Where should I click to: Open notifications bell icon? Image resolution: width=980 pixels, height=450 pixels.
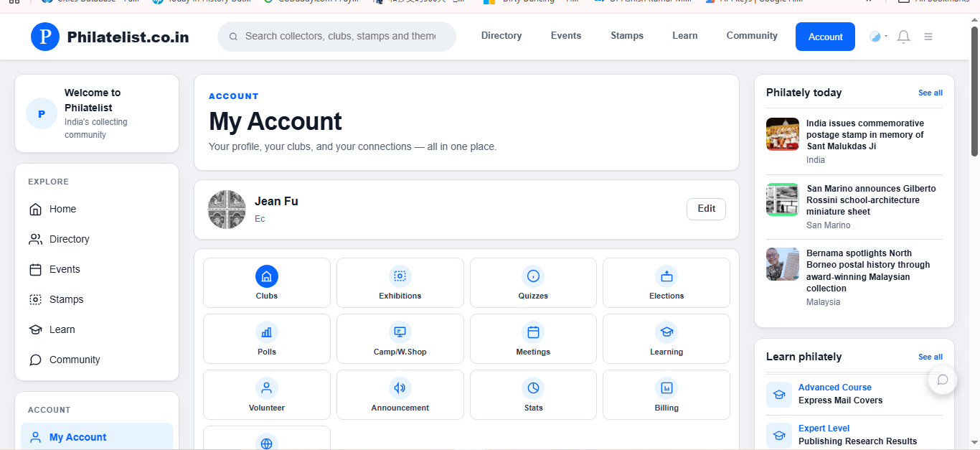coord(904,37)
